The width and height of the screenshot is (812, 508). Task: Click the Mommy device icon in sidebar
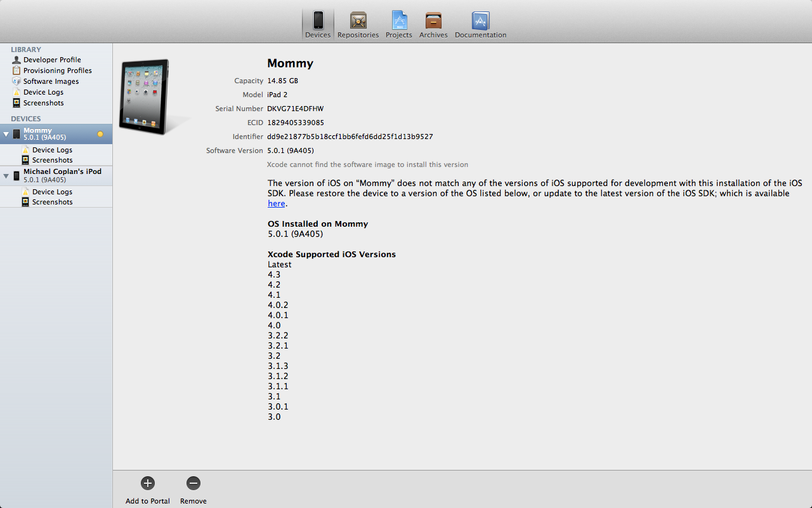point(16,134)
